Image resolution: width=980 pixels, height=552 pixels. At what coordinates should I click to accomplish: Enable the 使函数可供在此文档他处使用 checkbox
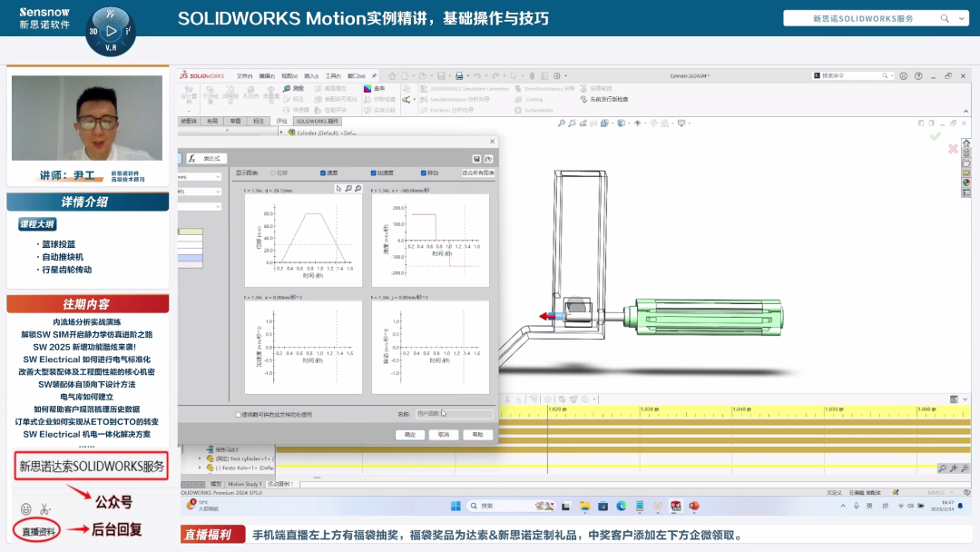coord(239,414)
